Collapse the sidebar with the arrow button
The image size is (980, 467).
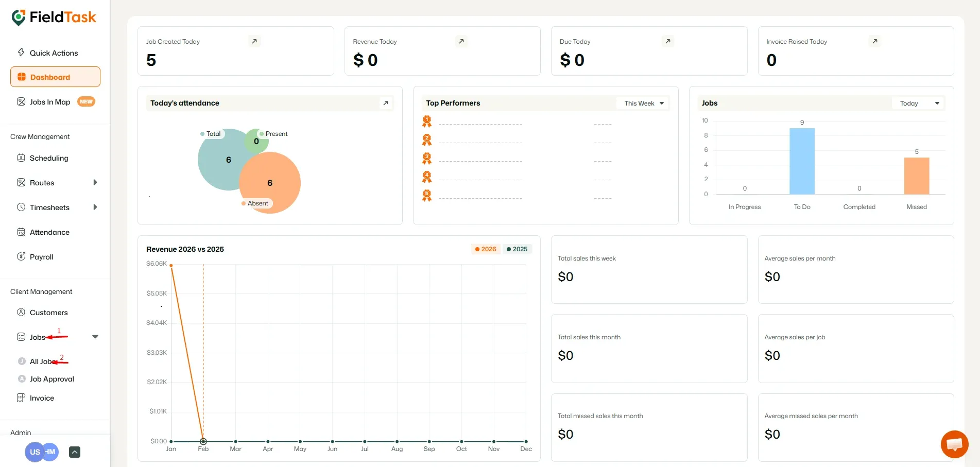(x=74, y=452)
